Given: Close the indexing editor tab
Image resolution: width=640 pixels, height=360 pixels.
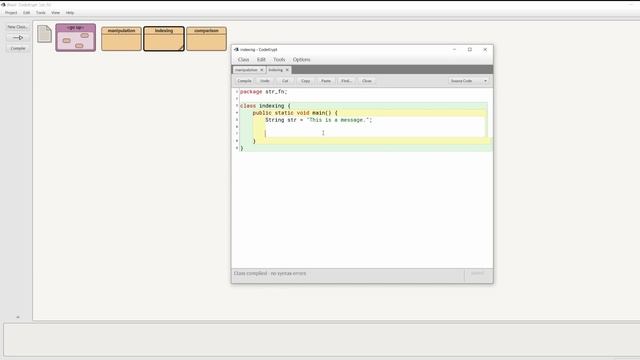Looking at the screenshot, I should [x=287, y=70].
